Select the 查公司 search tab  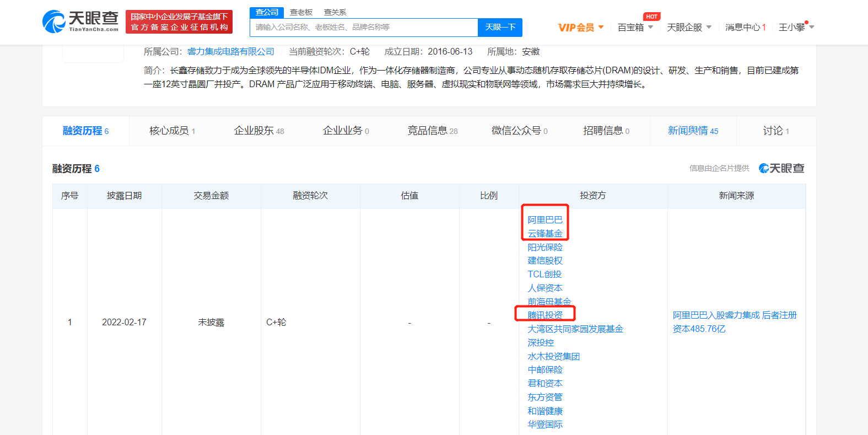(x=267, y=12)
